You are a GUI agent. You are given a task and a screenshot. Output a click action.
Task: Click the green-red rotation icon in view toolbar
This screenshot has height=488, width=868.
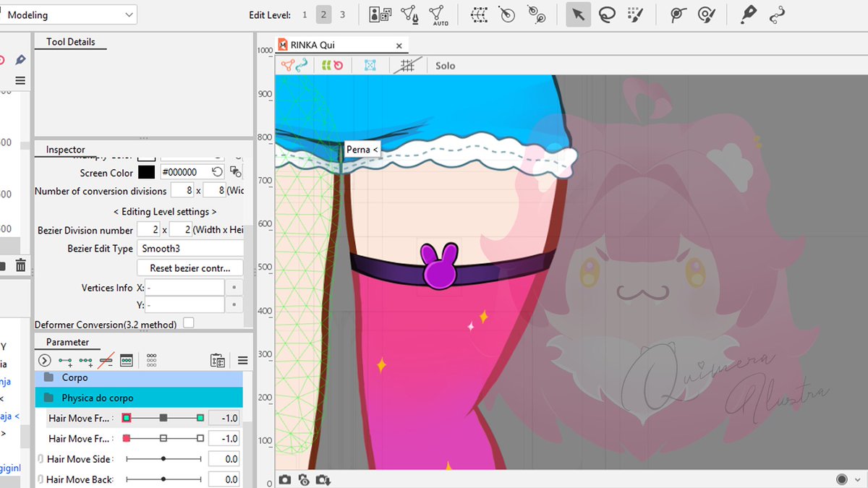click(332, 65)
